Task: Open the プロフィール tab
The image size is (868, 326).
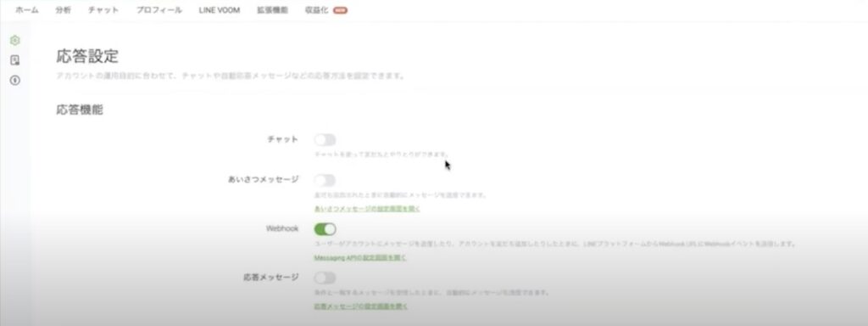Action: (x=159, y=10)
